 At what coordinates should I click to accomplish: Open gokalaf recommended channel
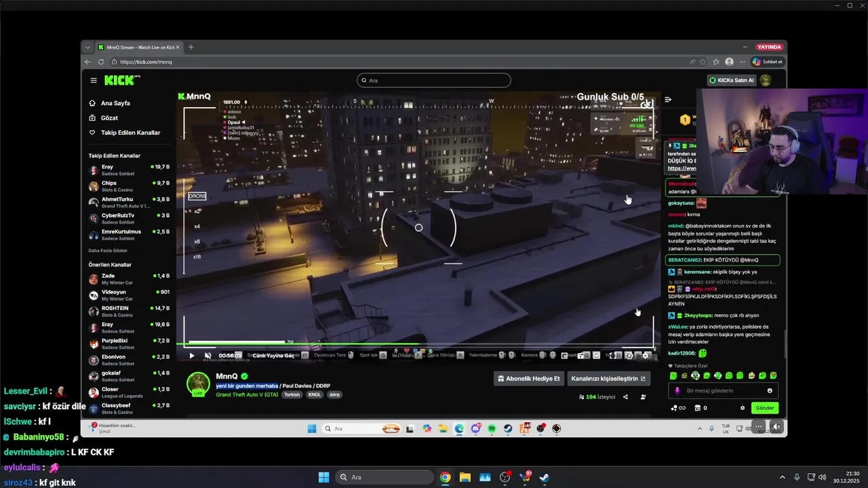pyautogui.click(x=129, y=376)
